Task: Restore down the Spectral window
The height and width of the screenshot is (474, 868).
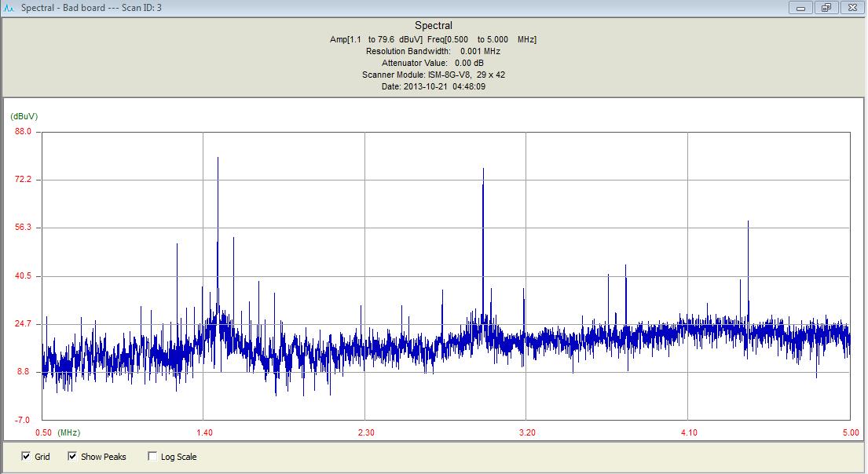Action: coord(826,8)
